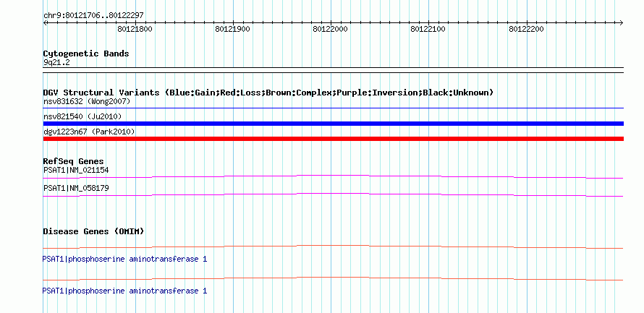Click the 80121800 ruler tick label

(x=135, y=29)
